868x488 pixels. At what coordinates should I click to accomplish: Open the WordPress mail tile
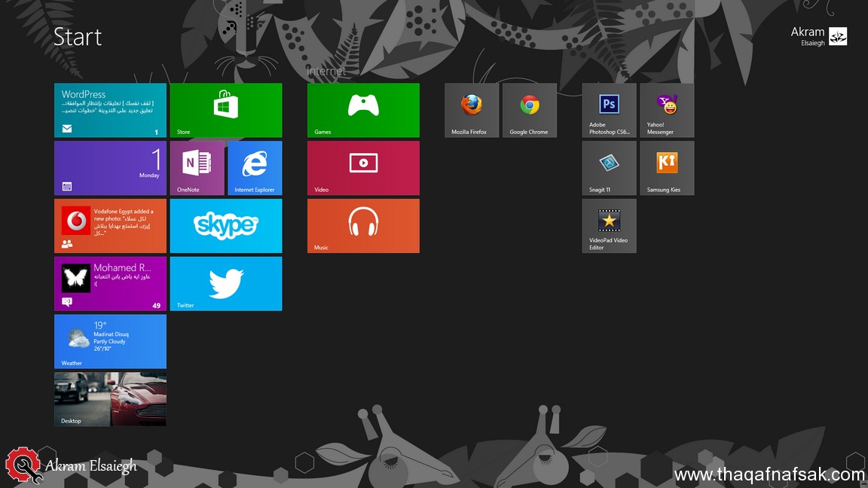pos(110,110)
